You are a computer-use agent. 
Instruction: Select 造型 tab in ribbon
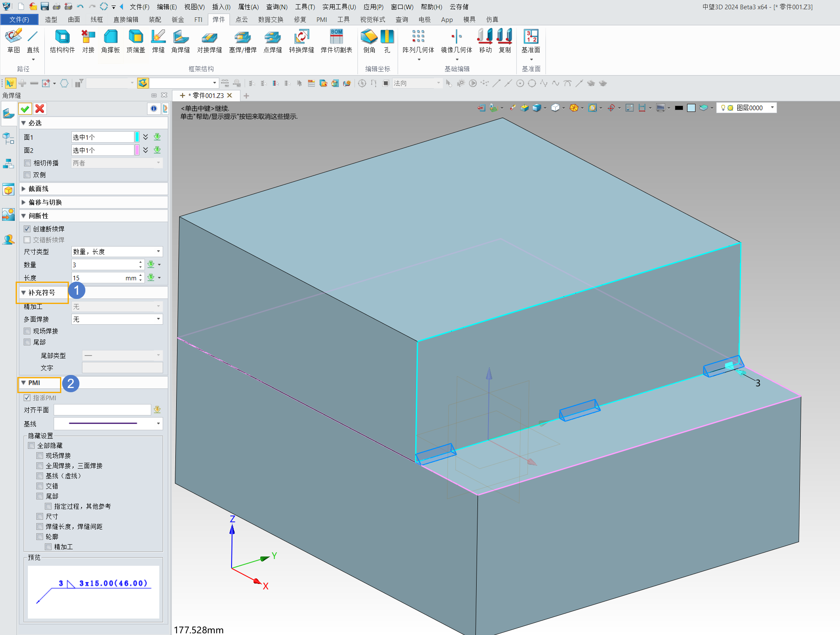tap(51, 19)
